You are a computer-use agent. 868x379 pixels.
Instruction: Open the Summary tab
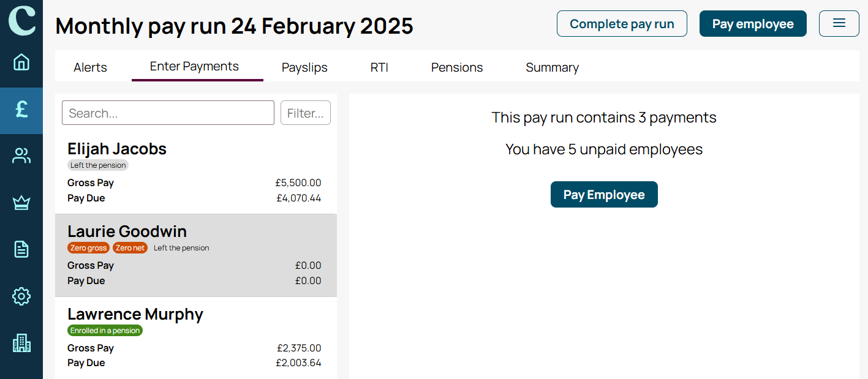click(552, 67)
